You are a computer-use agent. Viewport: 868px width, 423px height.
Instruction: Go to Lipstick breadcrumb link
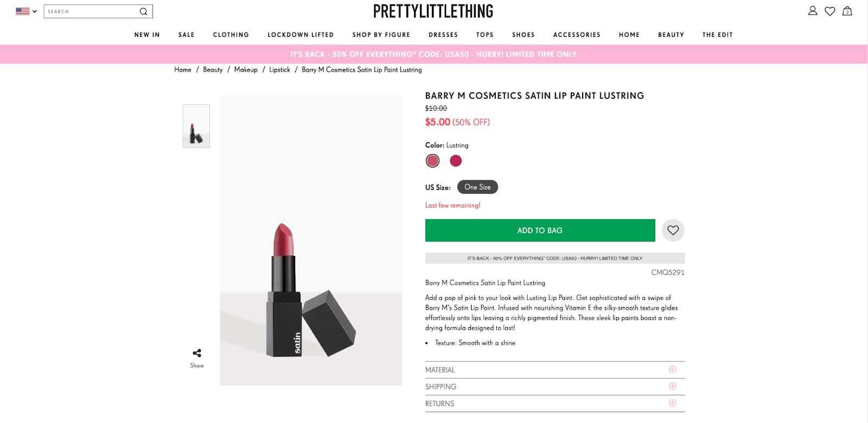pos(279,70)
